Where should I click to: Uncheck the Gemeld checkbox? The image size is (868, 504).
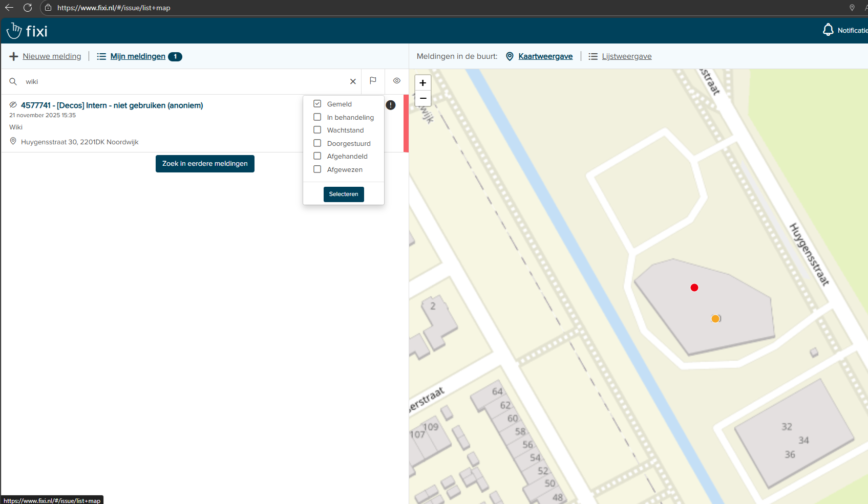[317, 104]
